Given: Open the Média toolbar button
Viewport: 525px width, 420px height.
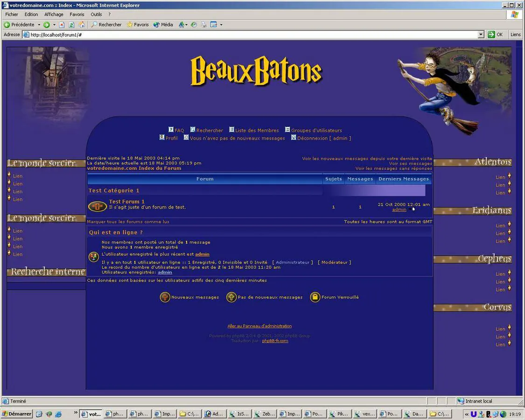Looking at the screenshot, I should 163,24.
